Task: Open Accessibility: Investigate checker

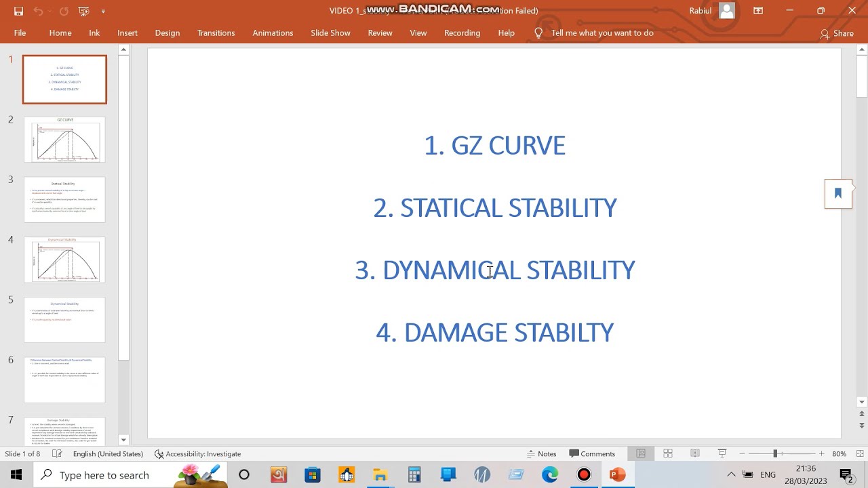Action: (x=197, y=453)
